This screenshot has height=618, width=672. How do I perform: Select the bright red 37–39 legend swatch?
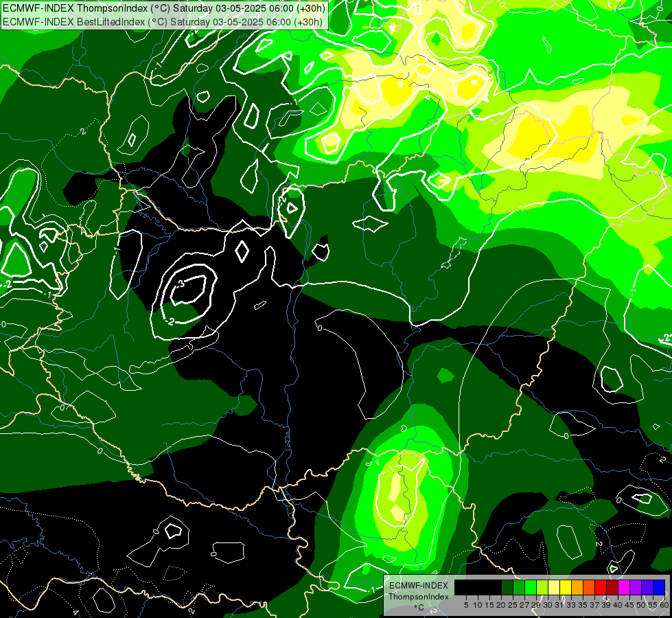[601, 587]
